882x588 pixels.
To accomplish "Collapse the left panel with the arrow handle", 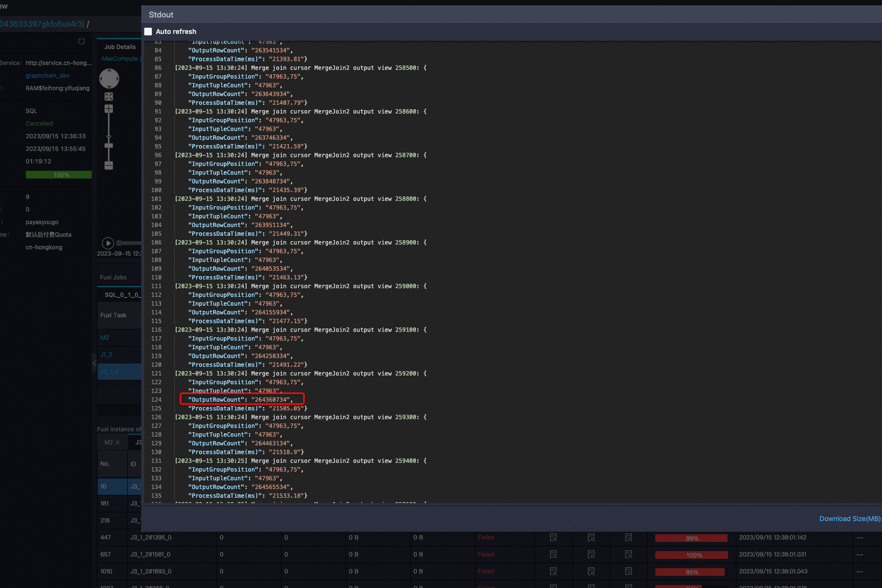I will 94,363.
